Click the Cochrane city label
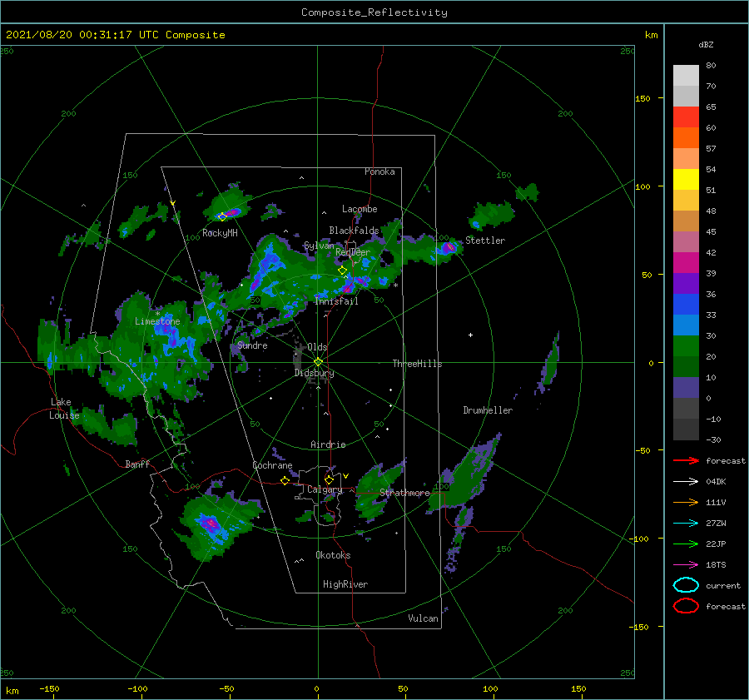 click(x=272, y=465)
